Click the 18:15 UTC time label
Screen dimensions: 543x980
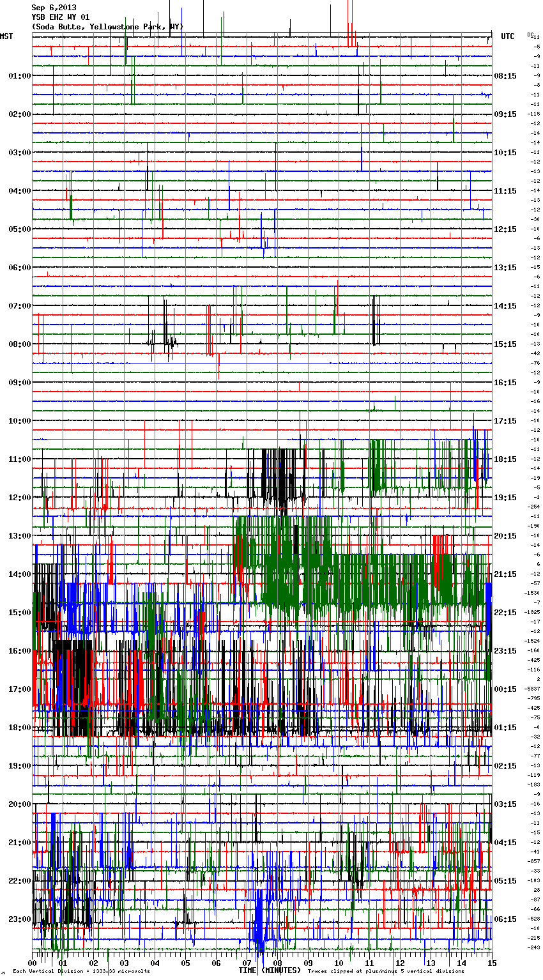point(505,459)
